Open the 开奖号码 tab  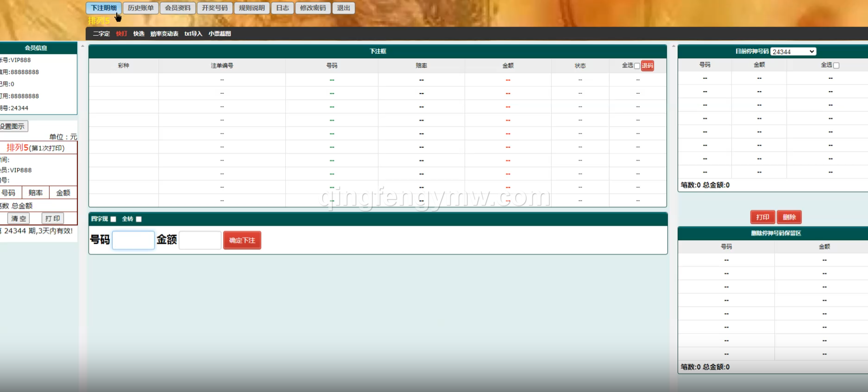point(215,8)
